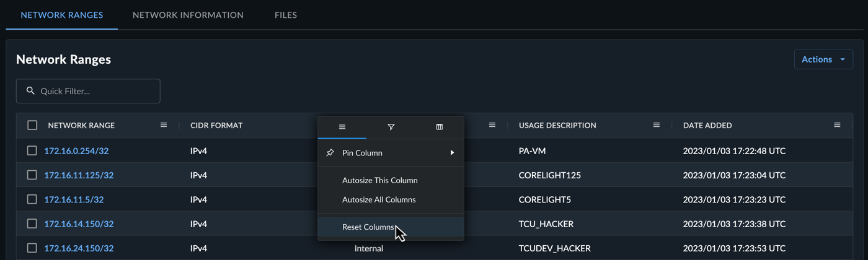Open the 172.16.24.150/32 network range link
The width and height of the screenshot is (868, 260).
click(79, 248)
